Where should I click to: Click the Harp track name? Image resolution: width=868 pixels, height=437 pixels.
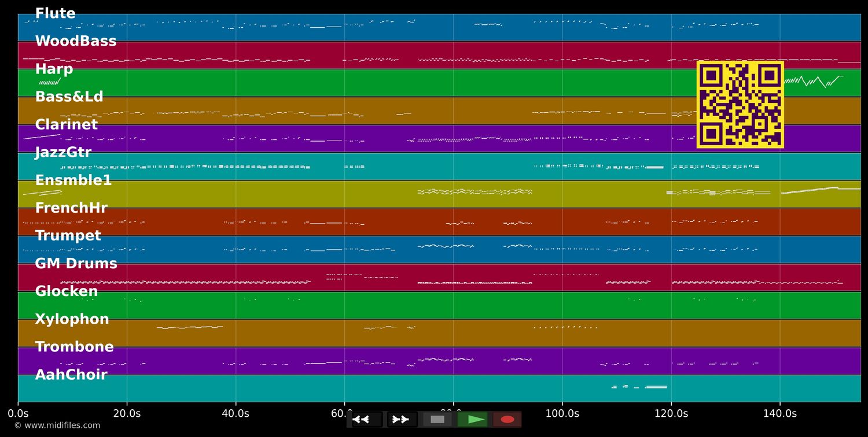point(54,69)
